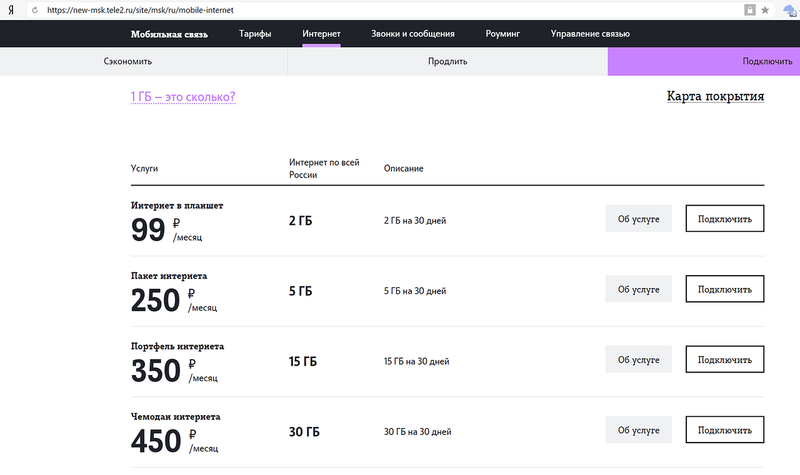800x475 pixels.
Task: Click the bookmark star icon in address bar
Action: (765, 10)
